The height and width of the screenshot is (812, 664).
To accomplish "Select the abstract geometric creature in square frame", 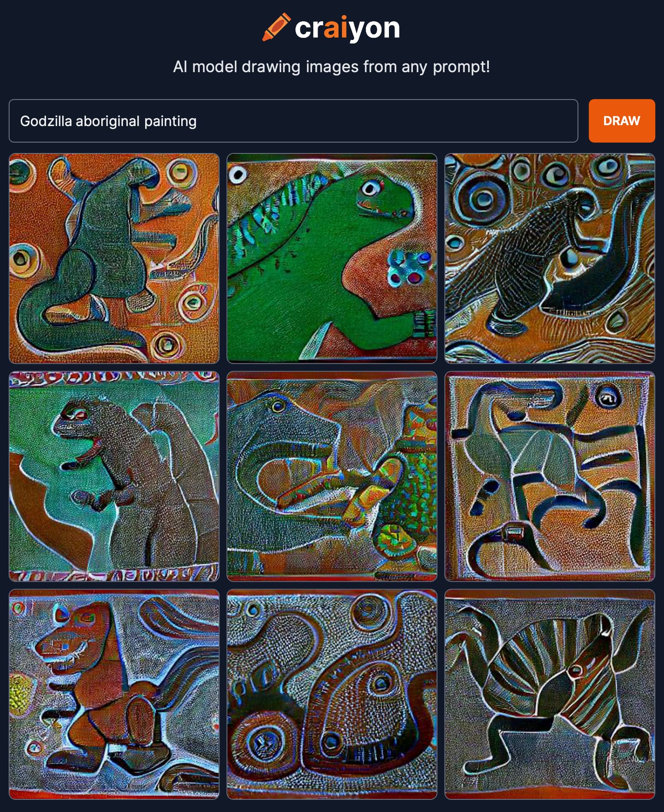I will (550, 476).
